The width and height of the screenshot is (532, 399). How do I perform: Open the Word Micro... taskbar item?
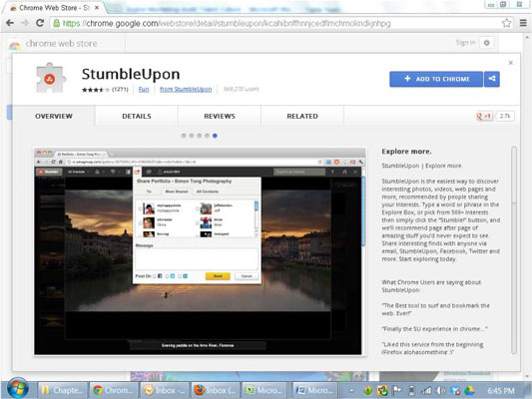pyautogui.click(x=315, y=390)
